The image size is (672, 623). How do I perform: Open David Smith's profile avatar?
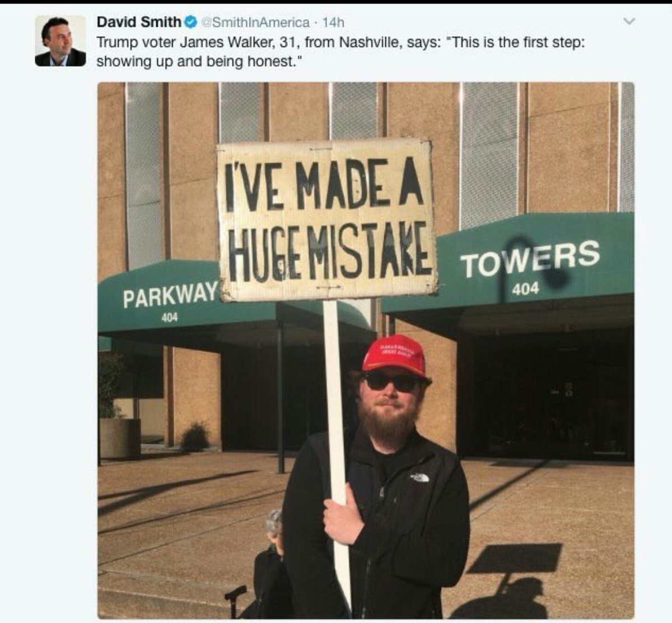click(x=60, y=41)
